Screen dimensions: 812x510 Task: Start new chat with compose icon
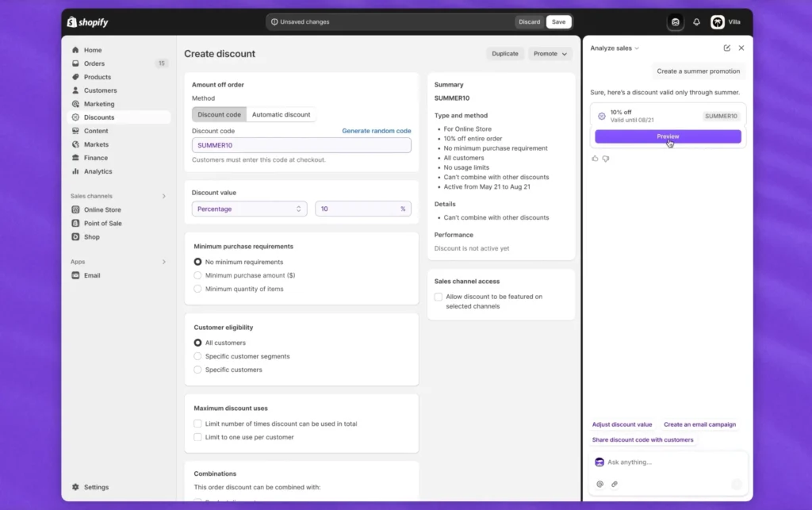click(727, 48)
